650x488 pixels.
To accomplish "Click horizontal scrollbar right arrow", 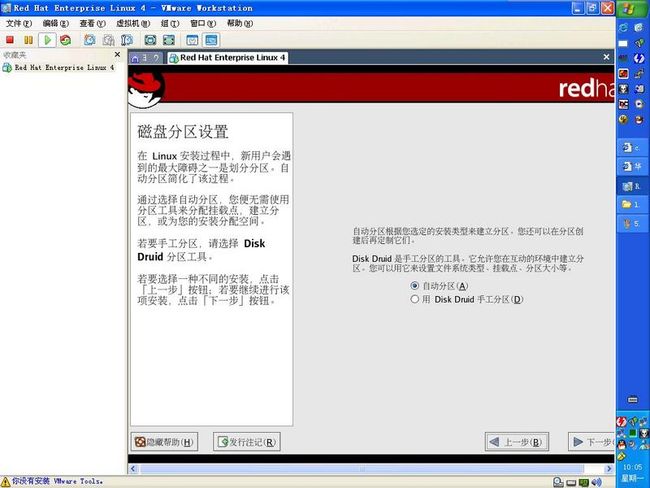I will coord(609,469).
